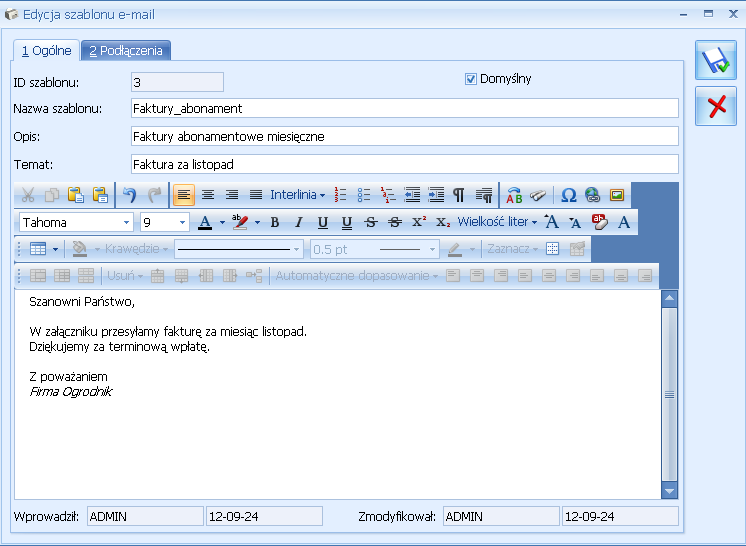Insert a bulleted list
This screenshot has width=746, height=546.
364,195
